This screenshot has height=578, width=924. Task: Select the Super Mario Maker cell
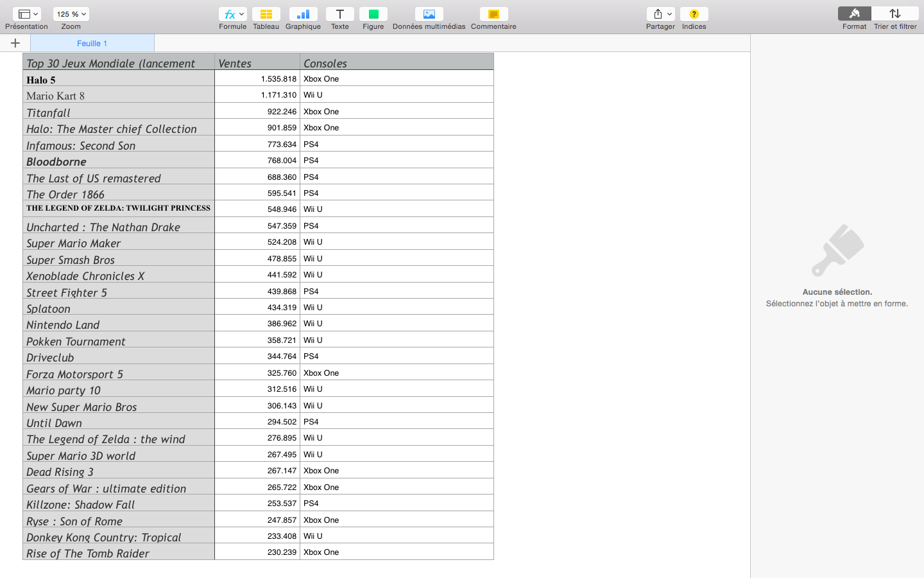[119, 241]
